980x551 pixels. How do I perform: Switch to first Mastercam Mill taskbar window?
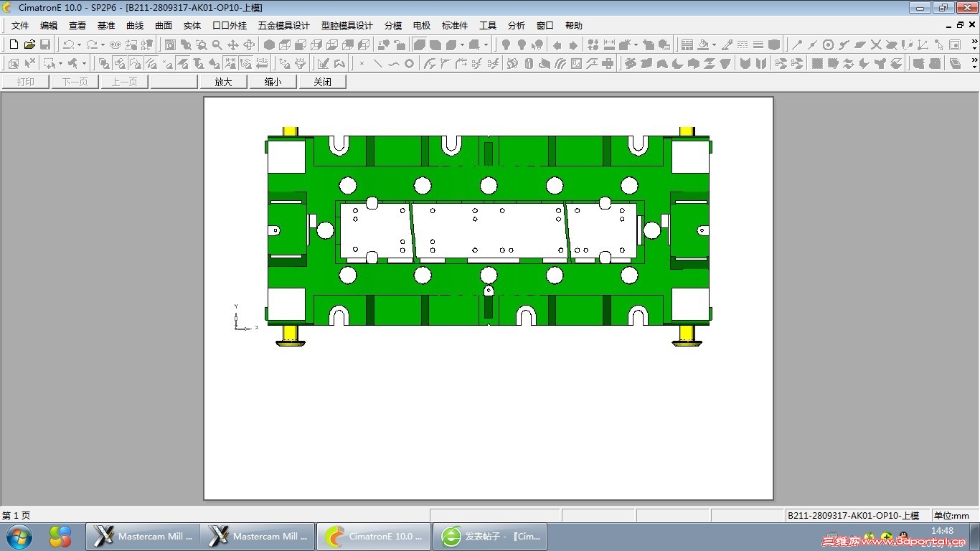coord(143,537)
